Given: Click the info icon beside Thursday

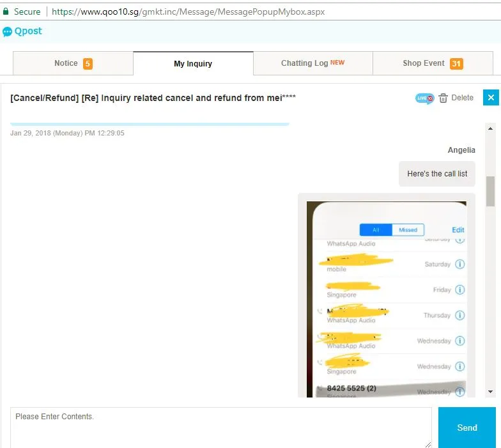Looking at the screenshot, I should point(459,315).
